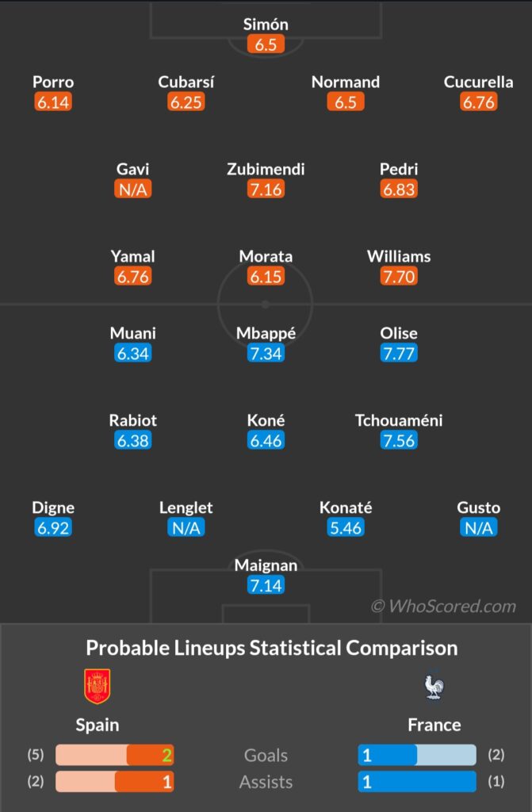Select Maignan's 7.14 rating badge
This screenshot has width=532, height=812.
(x=266, y=586)
